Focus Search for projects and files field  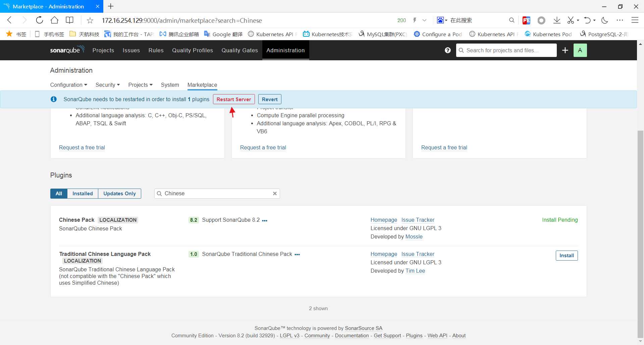[x=506, y=50]
